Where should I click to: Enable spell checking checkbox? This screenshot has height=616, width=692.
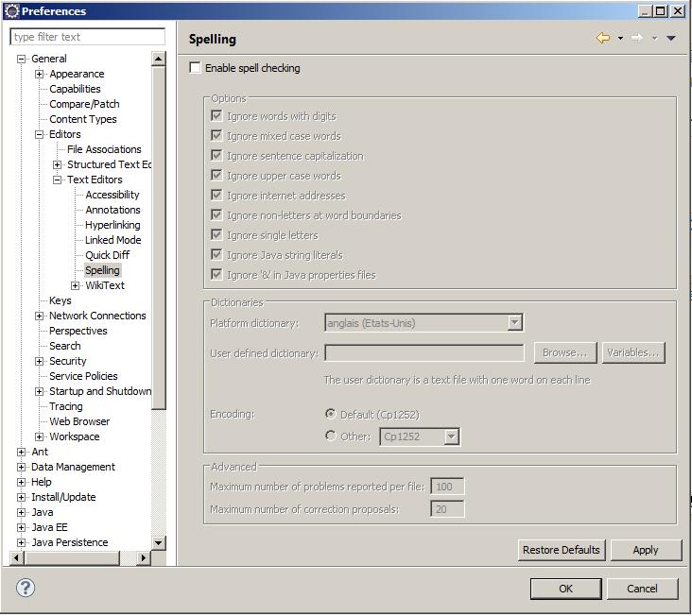196,68
